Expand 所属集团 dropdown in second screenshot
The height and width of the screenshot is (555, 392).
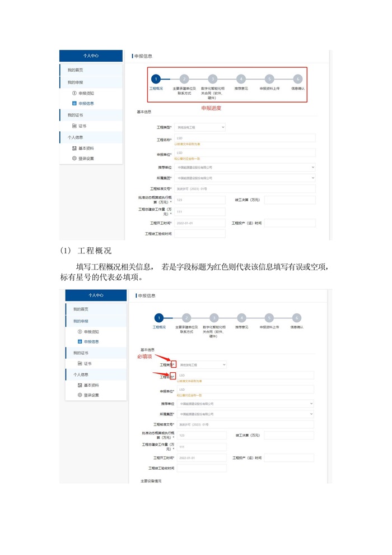[245, 414]
